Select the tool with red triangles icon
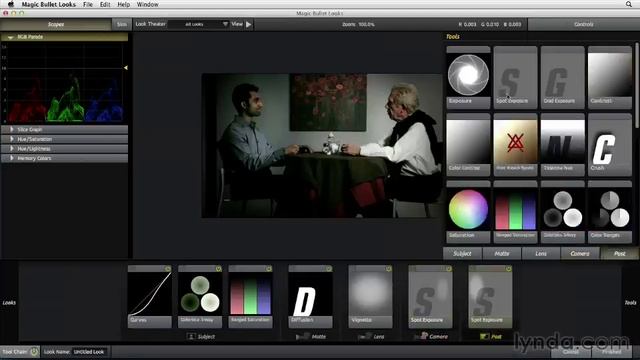 pyautogui.click(x=515, y=144)
